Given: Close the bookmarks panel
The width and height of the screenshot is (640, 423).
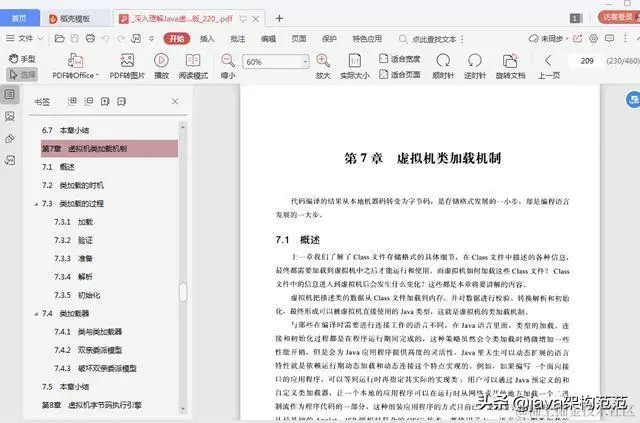Looking at the screenshot, I should coord(175,101).
